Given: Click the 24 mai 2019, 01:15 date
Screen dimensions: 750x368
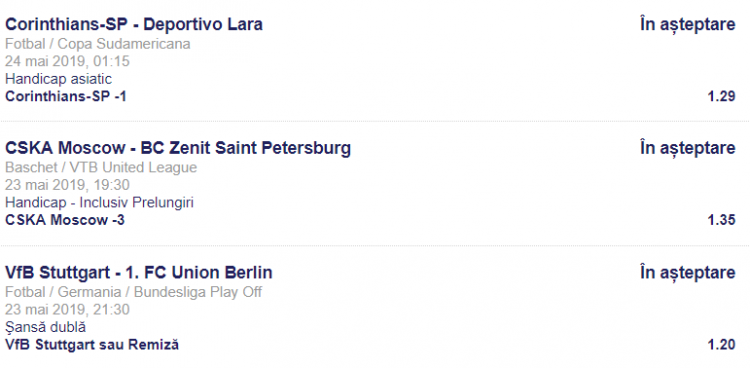Looking at the screenshot, I should tap(67, 62).
